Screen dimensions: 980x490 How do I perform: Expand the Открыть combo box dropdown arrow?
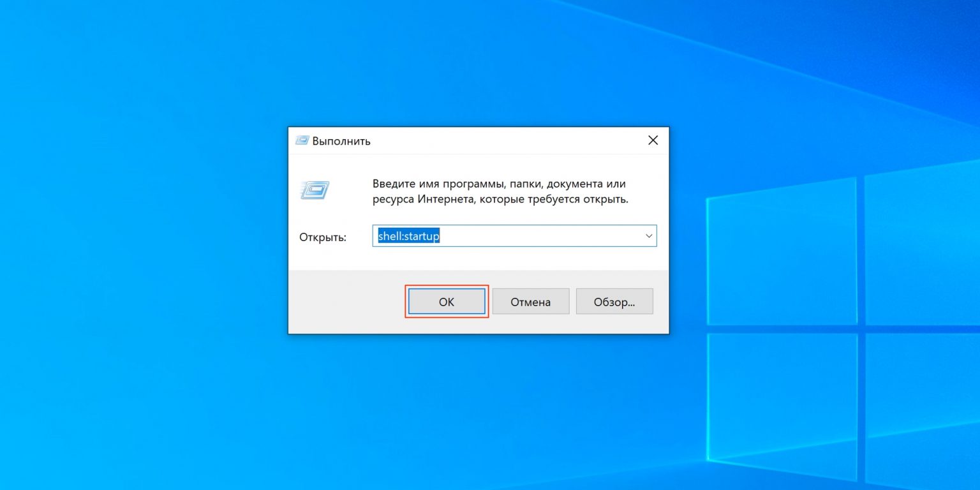[x=649, y=236]
